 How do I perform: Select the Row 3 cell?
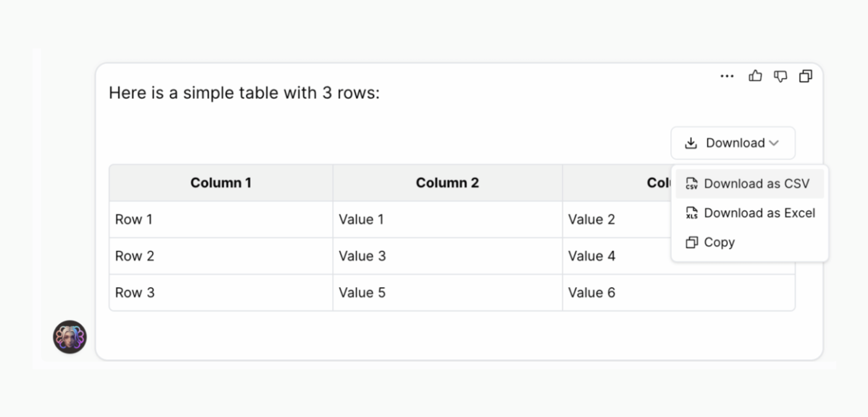(x=221, y=292)
